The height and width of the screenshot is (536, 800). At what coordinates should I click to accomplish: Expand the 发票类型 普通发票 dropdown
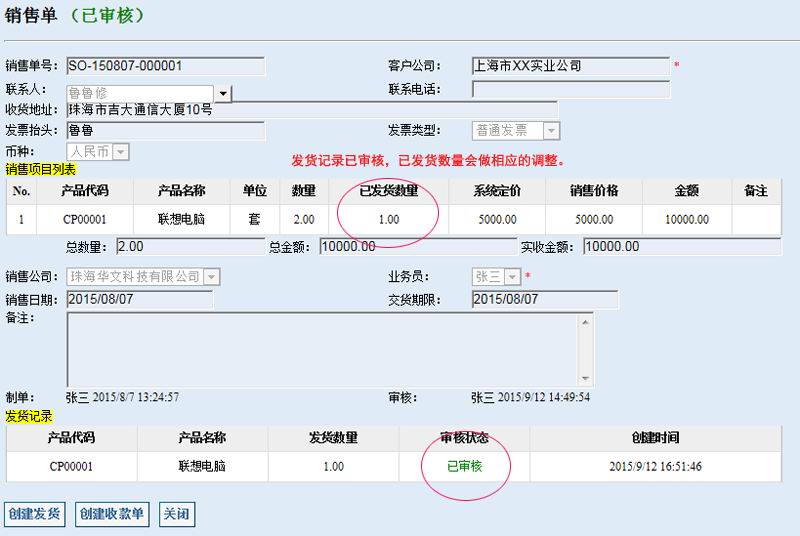551,131
